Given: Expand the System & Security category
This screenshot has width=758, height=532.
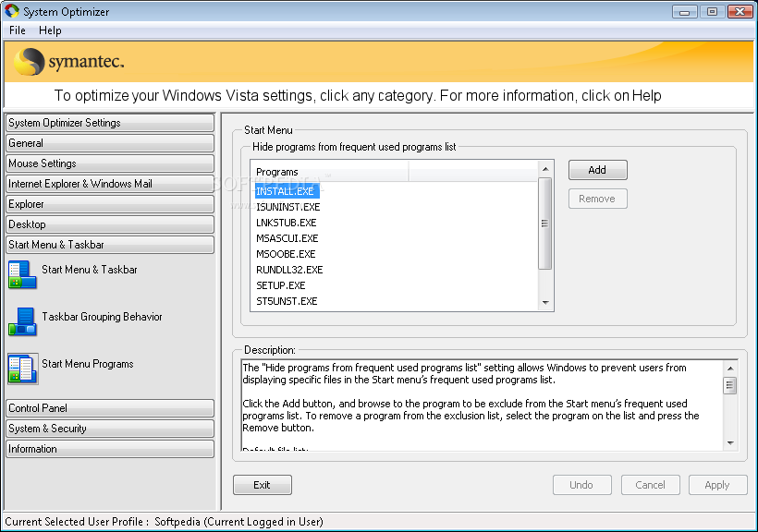Looking at the screenshot, I should pyautogui.click(x=110, y=429).
